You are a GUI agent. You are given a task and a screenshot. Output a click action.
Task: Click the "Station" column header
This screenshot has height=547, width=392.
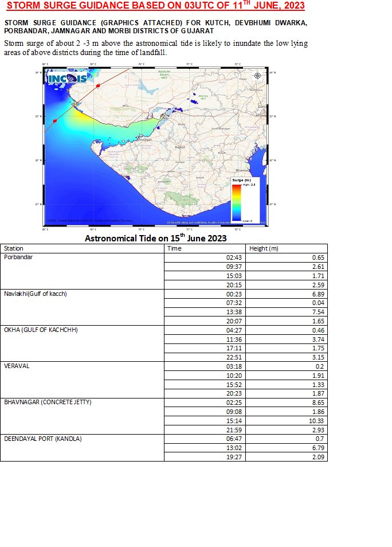coord(14,248)
